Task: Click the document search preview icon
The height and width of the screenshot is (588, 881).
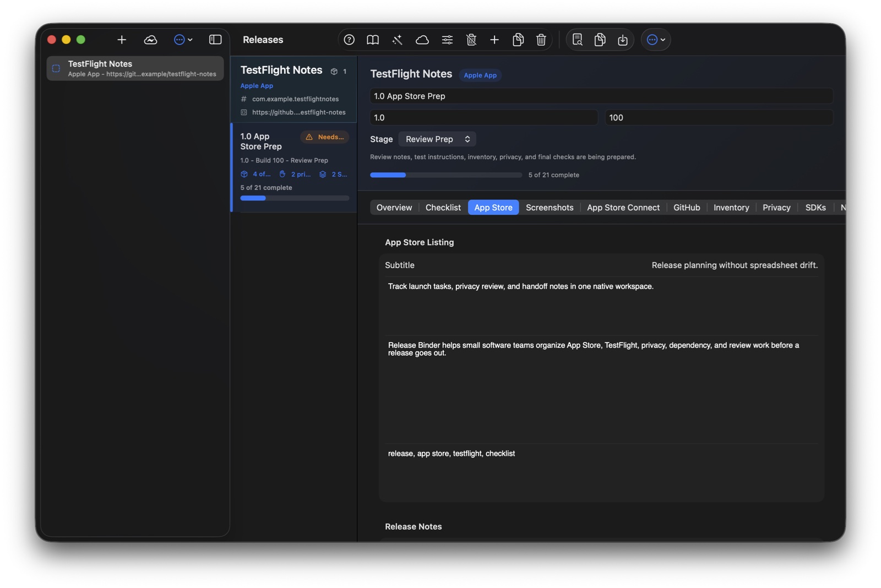Action: pyautogui.click(x=577, y=40)
